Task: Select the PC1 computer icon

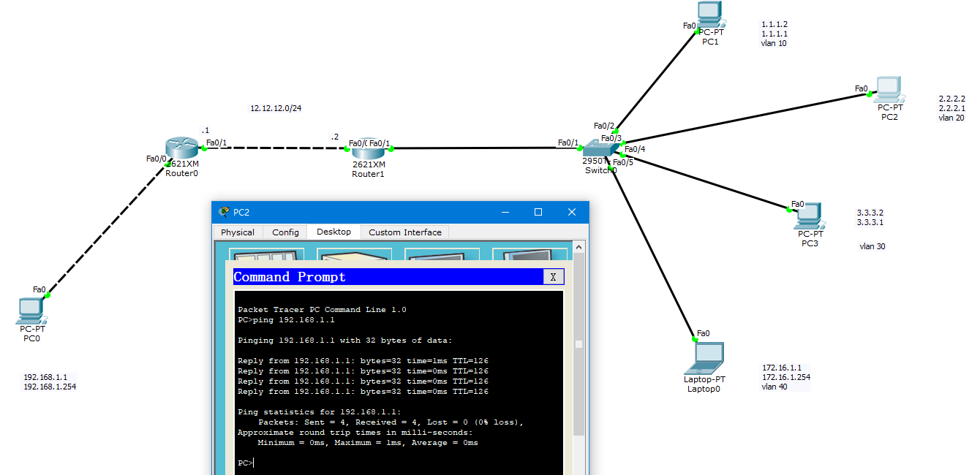Action: 709,15
